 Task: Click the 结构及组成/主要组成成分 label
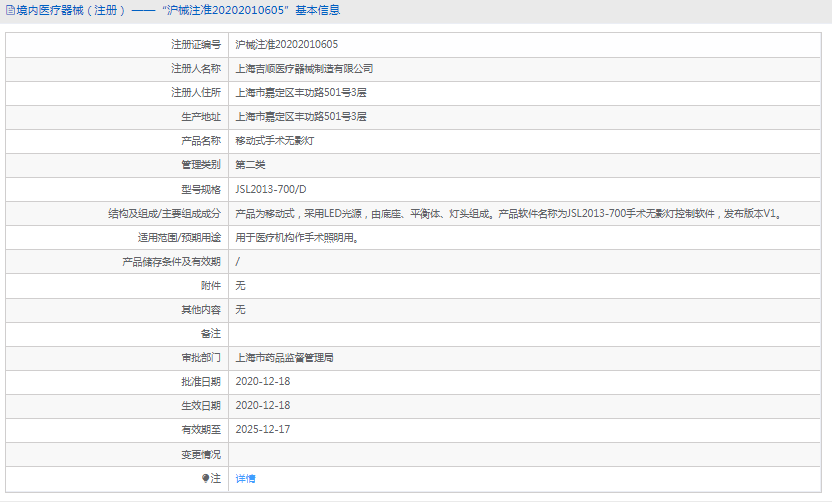(x=164, y=213)
